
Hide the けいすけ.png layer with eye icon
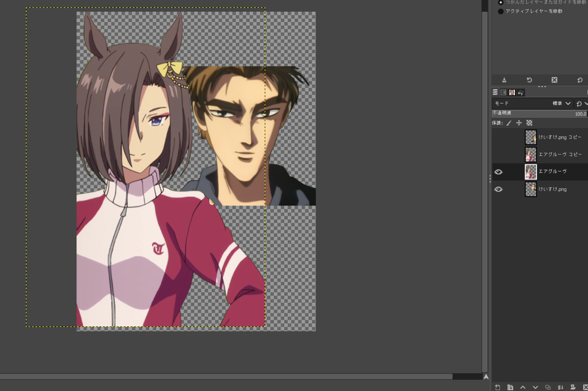click(498, 189)
